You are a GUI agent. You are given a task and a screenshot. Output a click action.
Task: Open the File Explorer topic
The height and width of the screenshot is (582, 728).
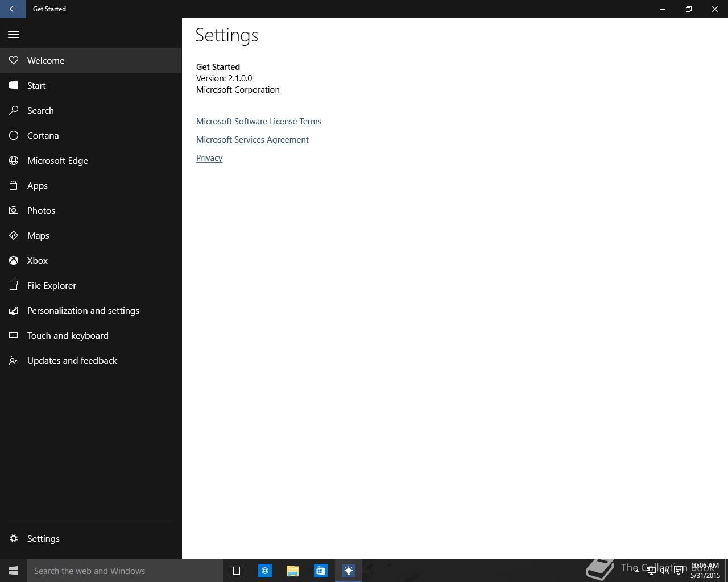[x=91, y=285]
